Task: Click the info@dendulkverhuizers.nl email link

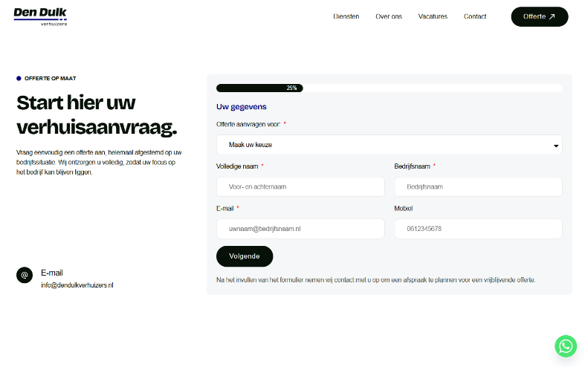Action: [77, 285]
